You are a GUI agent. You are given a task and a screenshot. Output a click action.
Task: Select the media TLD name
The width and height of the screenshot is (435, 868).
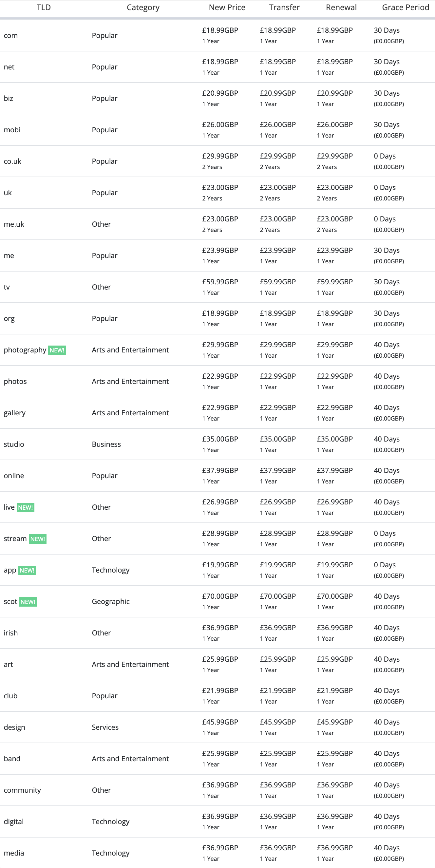coord(14,853)
